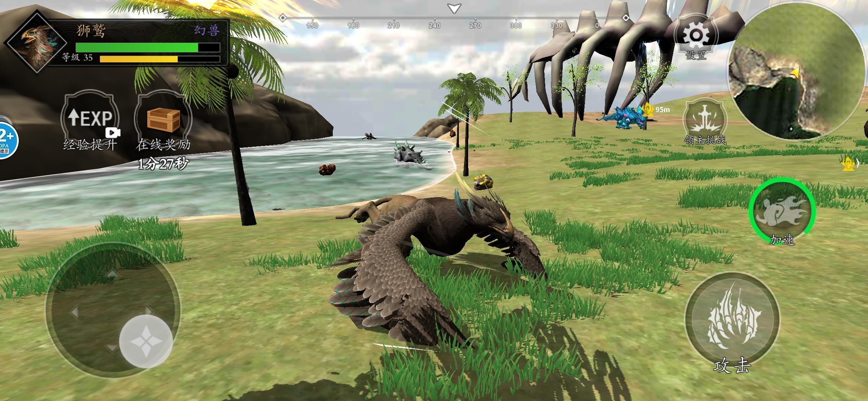The height and width of the screenshot is (401, 868).
Task: Tap the video ad icon on EXP boost
Action: point(113,133)
